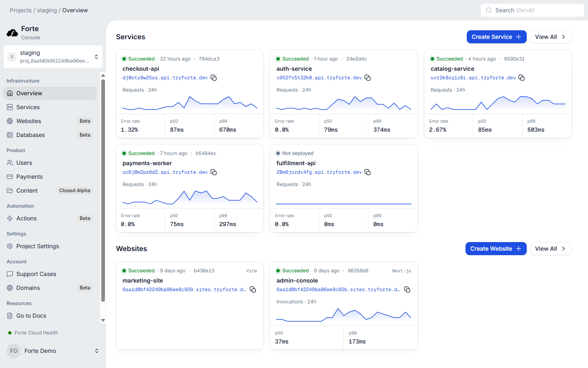588x368 pixels.
Task: Click the search magnifier icon
Action: (489, 10)
